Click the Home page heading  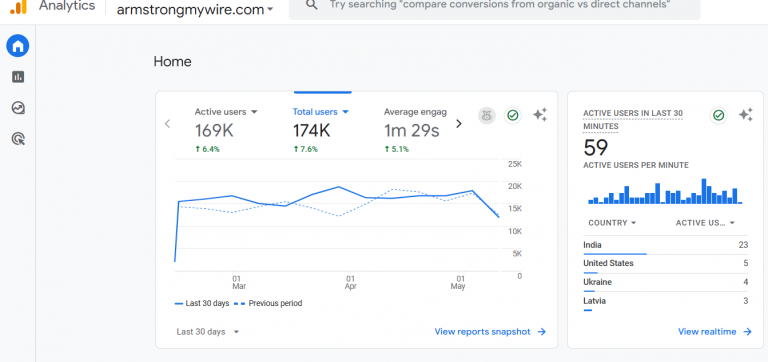pyautogui.click(x=172, y=62)
